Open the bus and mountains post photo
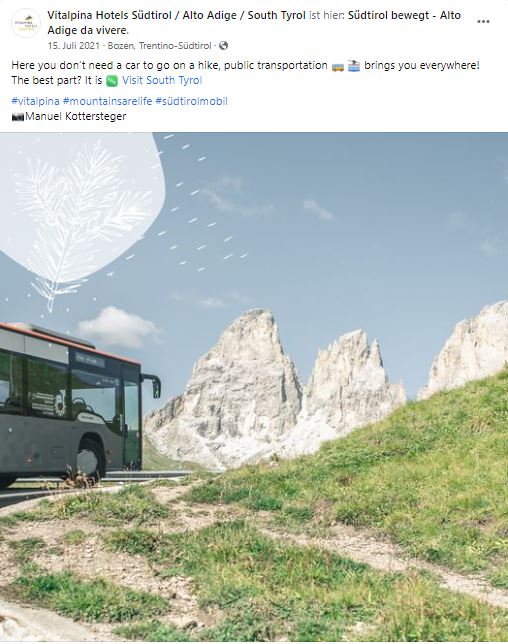 coord(254,387)
